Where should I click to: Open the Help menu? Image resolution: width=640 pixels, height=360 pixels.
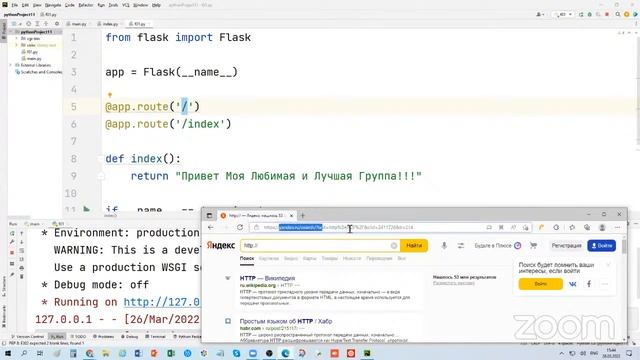click(156, 5)
